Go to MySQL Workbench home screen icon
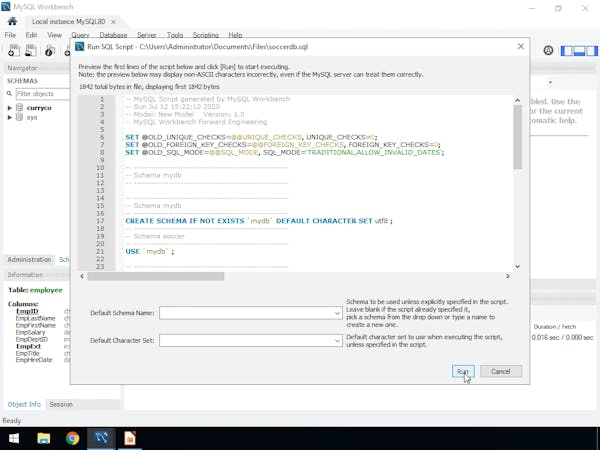 click(12, 21)
